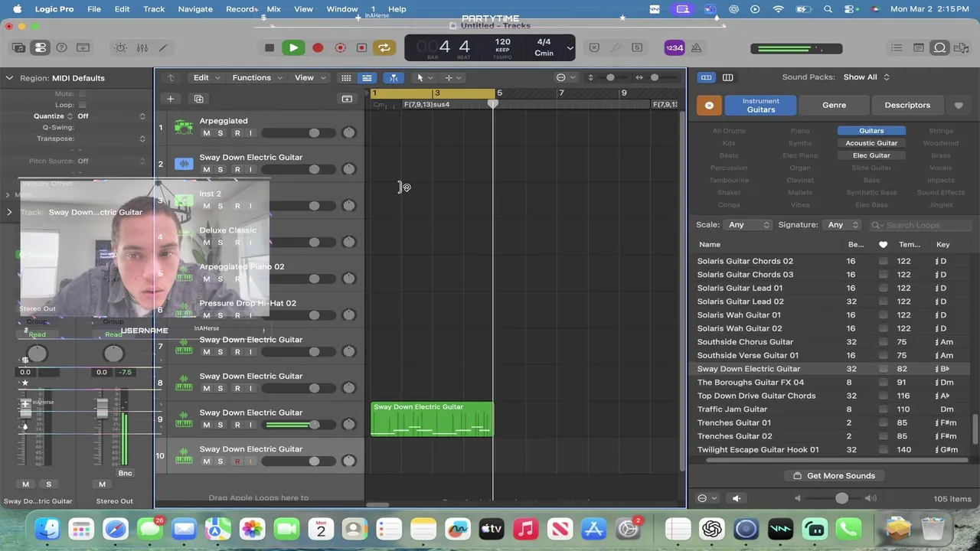Open the Media Browser icon

pyautogui.click(x=961, y=47)
